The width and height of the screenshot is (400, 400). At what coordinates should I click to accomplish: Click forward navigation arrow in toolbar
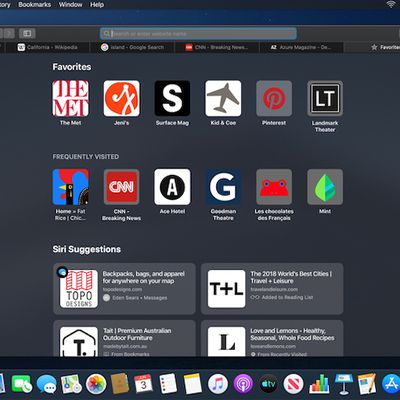pyautogui.click(x=9, y=33)
